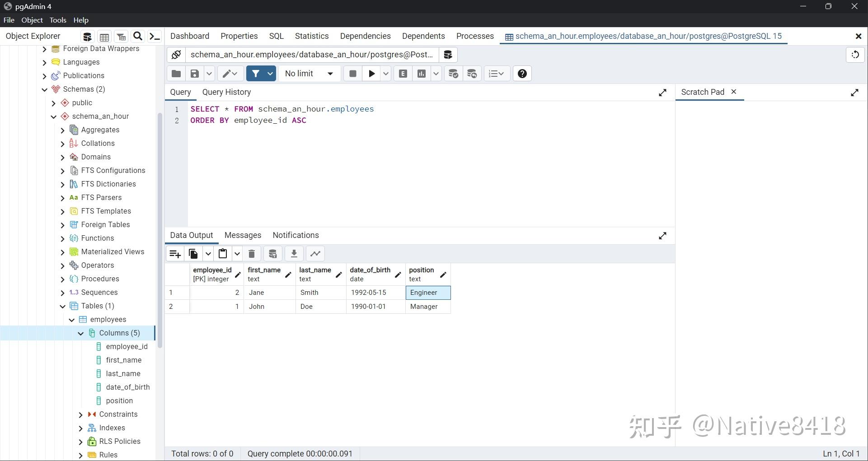Image resolution: width=868 pixels, height=461 pixels.
Task: Select the Engineer cell in position column
Action: coord(428,293)
